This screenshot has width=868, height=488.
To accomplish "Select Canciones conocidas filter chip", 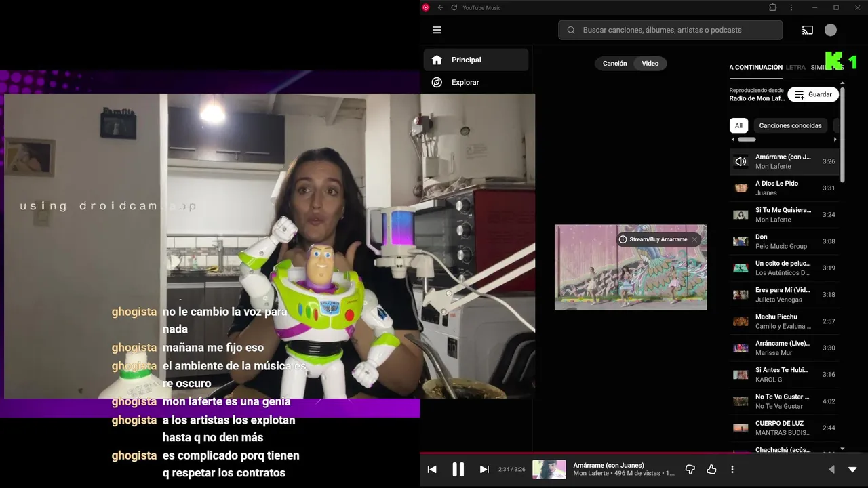I will click(x=790, y=125).
